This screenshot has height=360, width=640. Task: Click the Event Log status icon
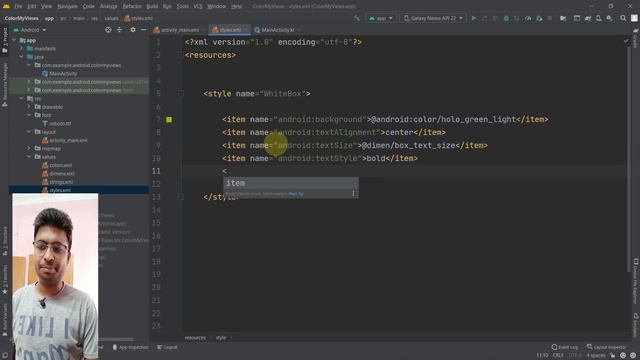coord(564,347)
